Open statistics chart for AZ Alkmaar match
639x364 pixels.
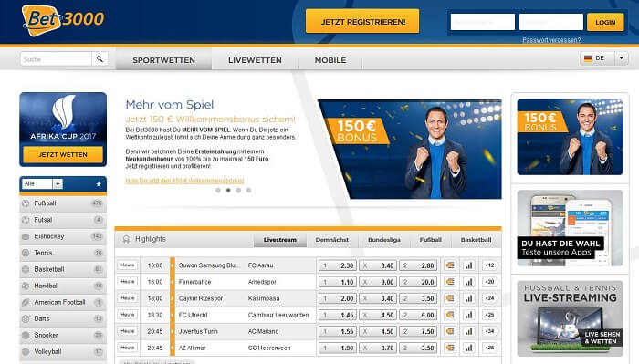point(469,348)
